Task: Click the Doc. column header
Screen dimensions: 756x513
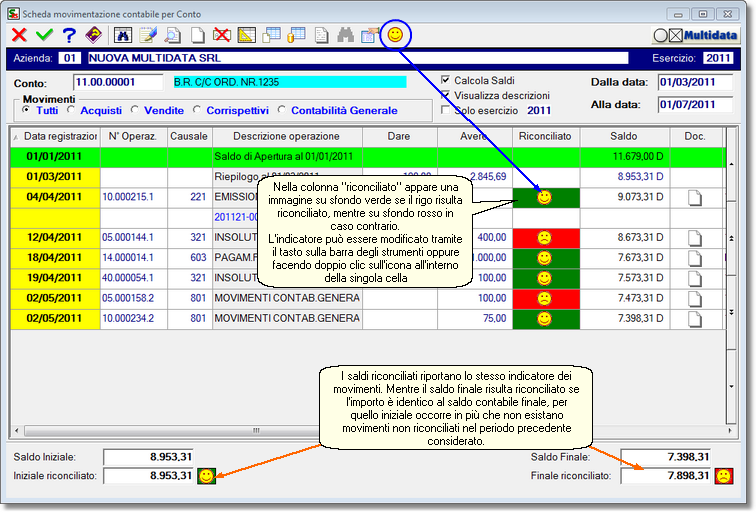Action: click(x=696, y=137)
